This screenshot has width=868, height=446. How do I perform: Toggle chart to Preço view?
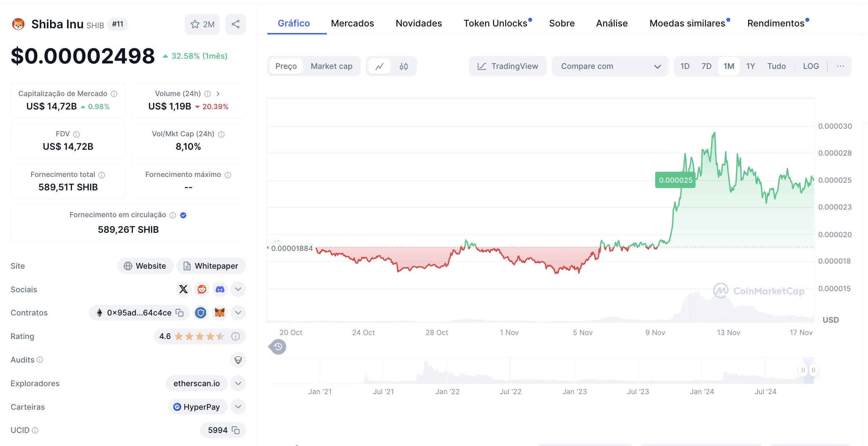pyautogui.click(x=286, y=66)
